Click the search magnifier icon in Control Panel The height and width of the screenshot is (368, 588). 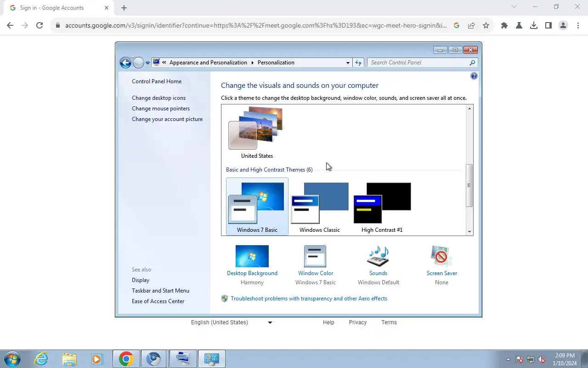pos(472,63)
